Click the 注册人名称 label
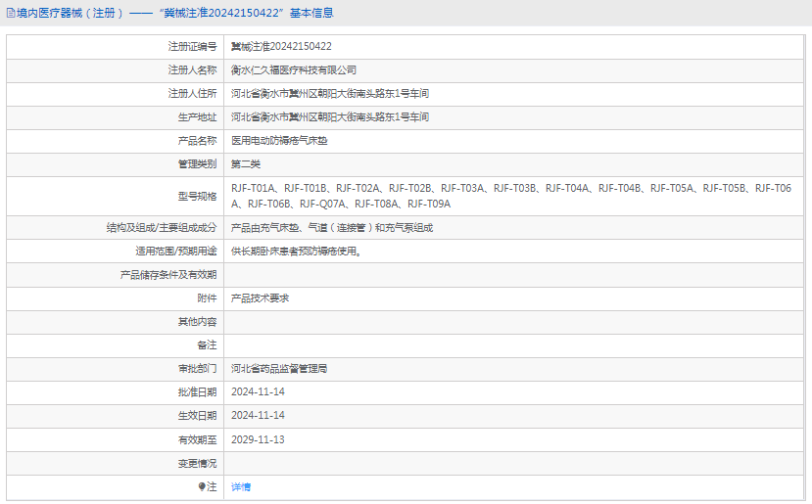Screen dimensions: 812x504 [x=192, y=69]
